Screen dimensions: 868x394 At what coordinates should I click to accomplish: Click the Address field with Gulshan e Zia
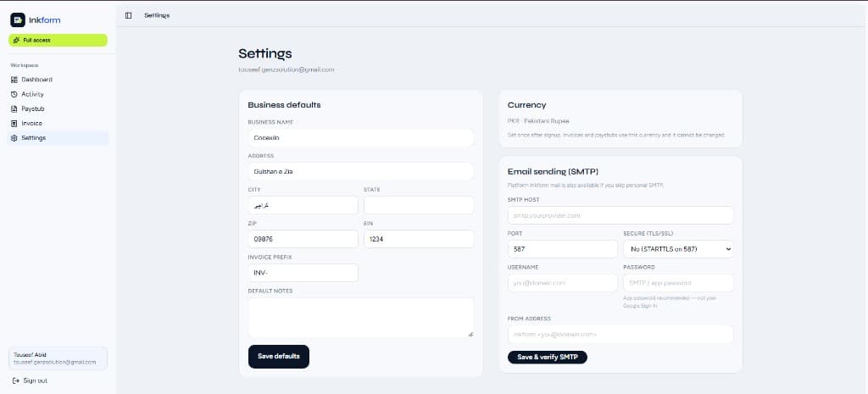point(360,171)
